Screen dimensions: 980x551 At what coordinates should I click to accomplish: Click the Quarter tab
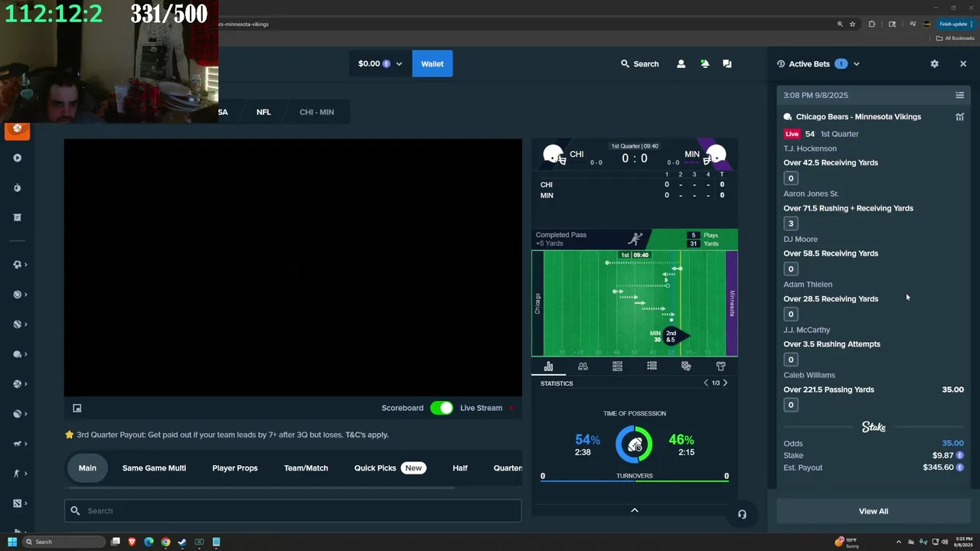click(508, 468)
